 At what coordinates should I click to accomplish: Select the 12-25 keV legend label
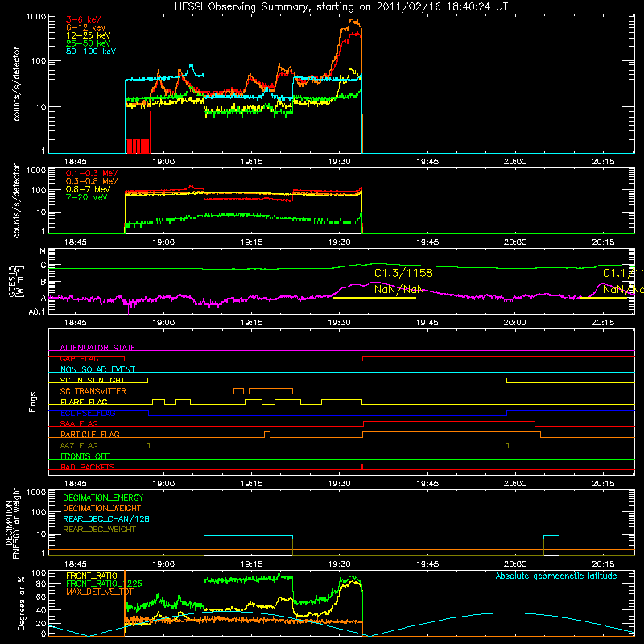tap(89, 35)
